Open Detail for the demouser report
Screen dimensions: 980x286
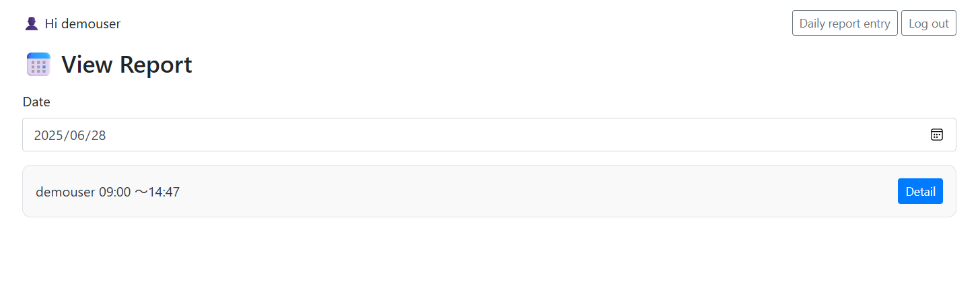(x=919, y=191)
